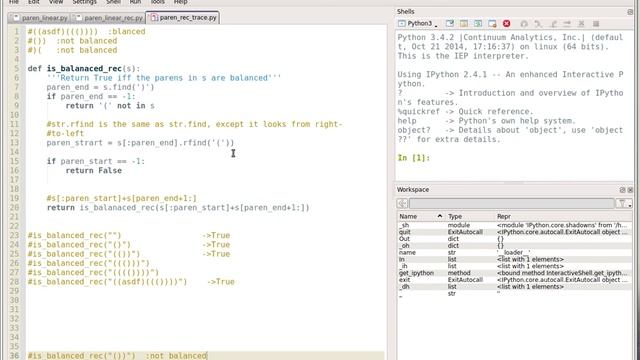Click the In [1]: shell prompt
This screenshot has width=640, height=360.
click(413, 158)
